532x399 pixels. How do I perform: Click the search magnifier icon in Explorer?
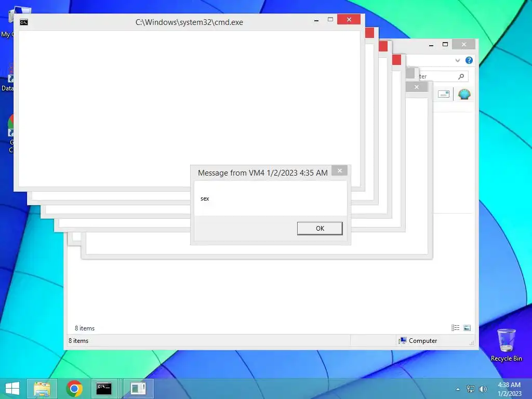(x=461, y=76)
